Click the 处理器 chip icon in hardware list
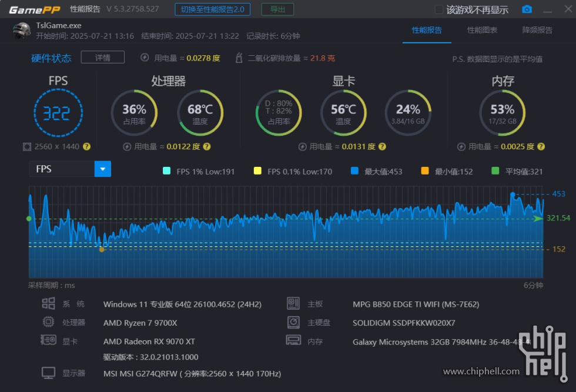Screen dimensions: 576x392 (x=48, y=322)
